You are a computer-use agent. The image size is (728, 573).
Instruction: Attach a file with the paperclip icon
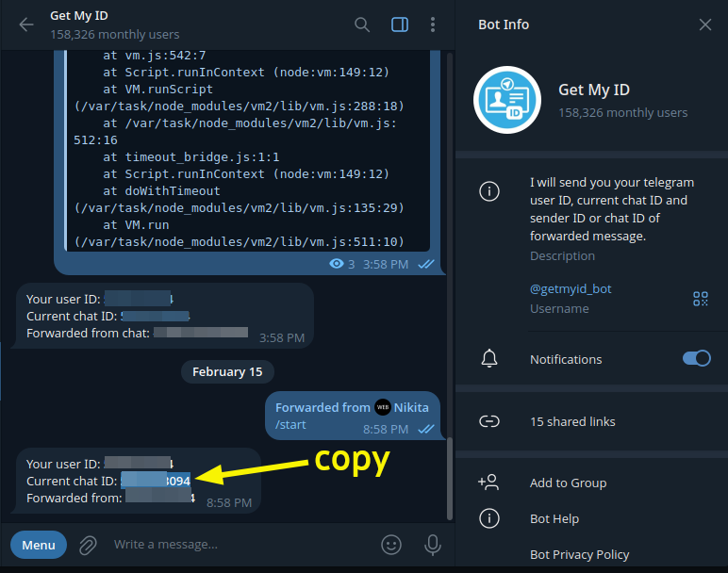point(88,545)
